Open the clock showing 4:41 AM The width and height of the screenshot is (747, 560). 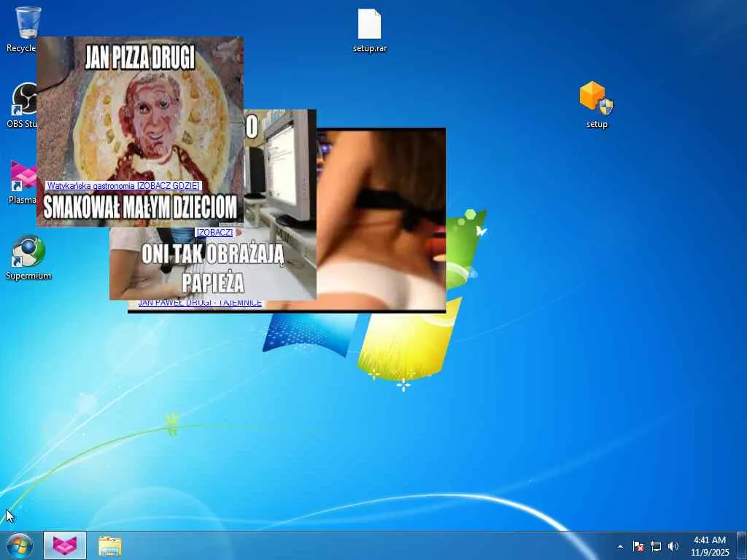710,545
